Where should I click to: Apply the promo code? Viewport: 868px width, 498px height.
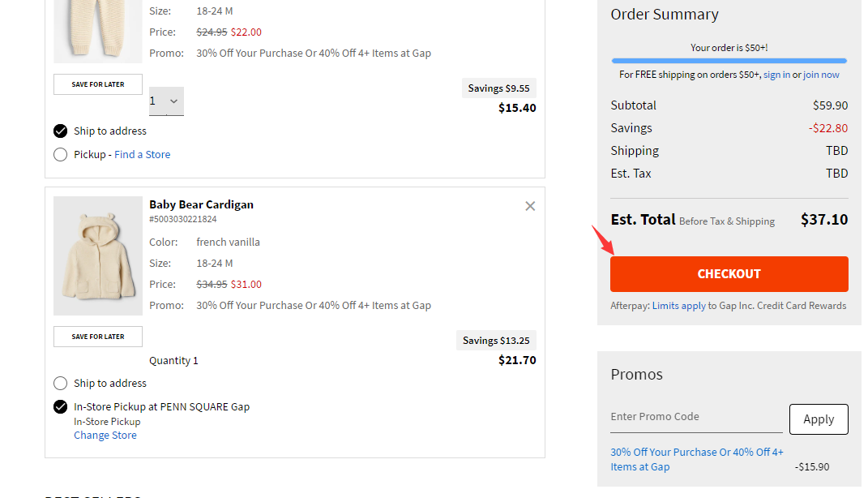tap(819, 419)
